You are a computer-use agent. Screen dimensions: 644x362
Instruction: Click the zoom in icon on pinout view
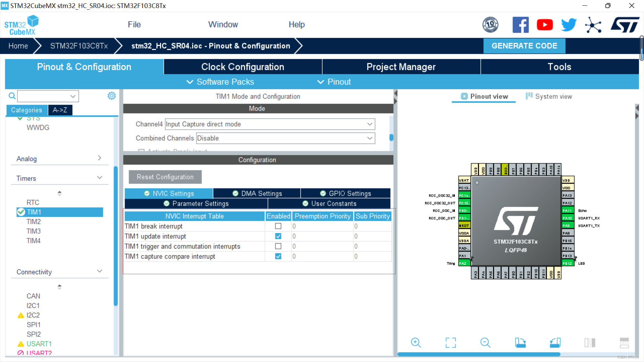pos(416,342)
